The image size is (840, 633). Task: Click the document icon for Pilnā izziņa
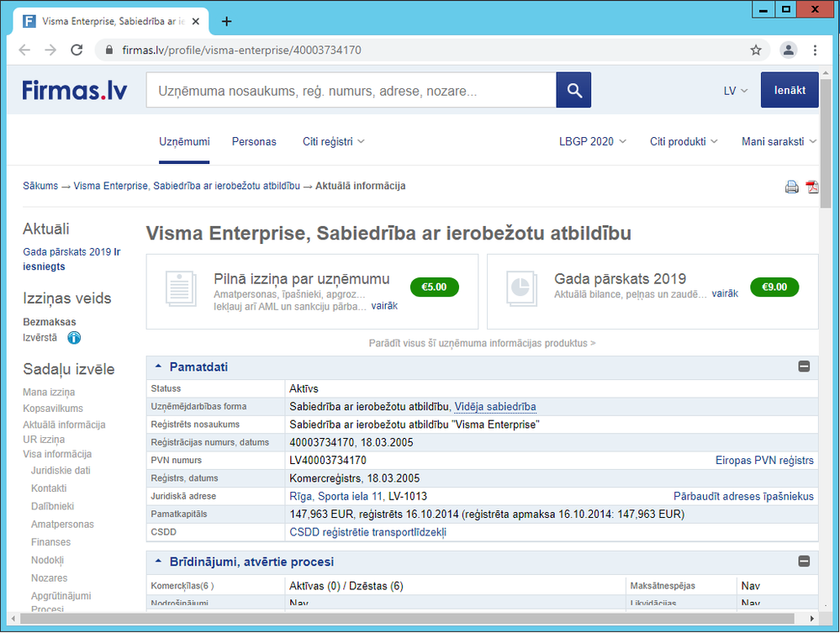(181, 288)
